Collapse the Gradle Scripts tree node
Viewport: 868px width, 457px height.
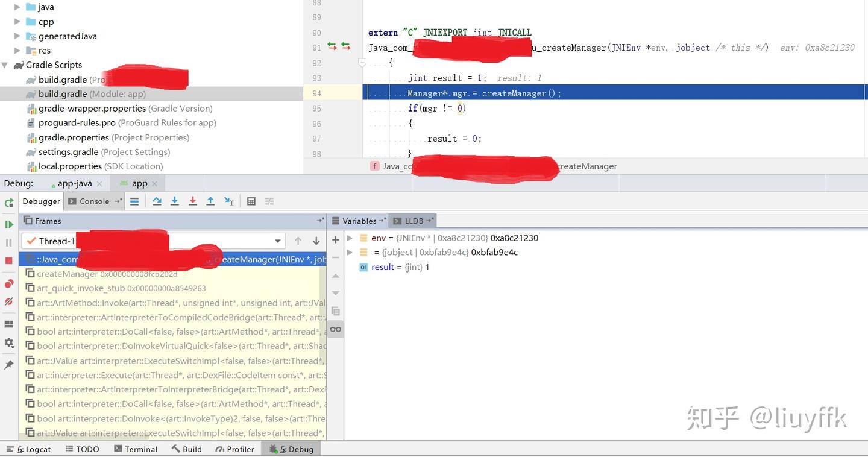(5, 65)
